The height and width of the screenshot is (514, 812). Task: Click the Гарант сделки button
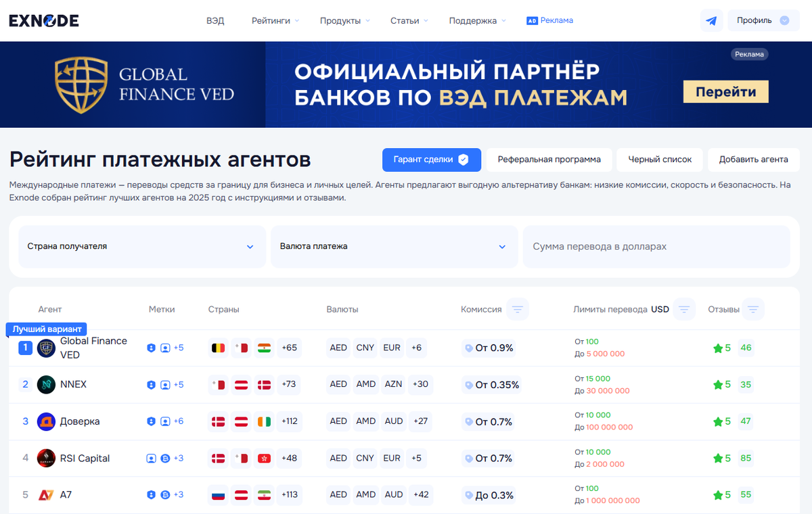click(432, 160)
